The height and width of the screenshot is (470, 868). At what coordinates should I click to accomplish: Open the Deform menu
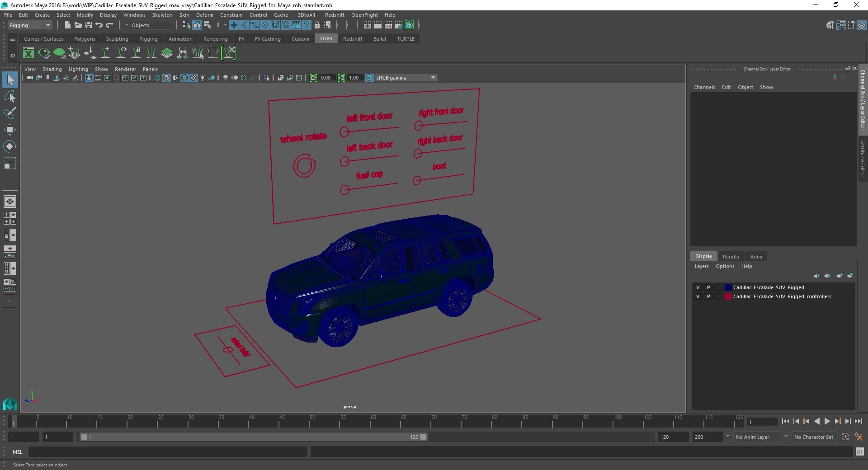pyautogui.click(x=204, y=15)
